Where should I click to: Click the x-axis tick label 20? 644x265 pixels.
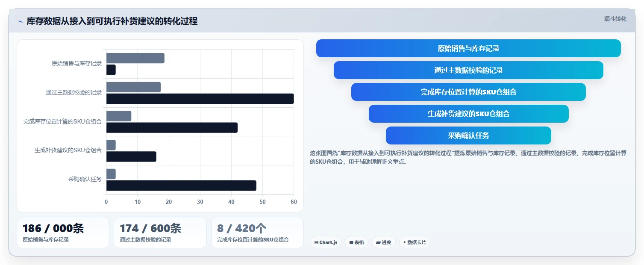[169, 202]
